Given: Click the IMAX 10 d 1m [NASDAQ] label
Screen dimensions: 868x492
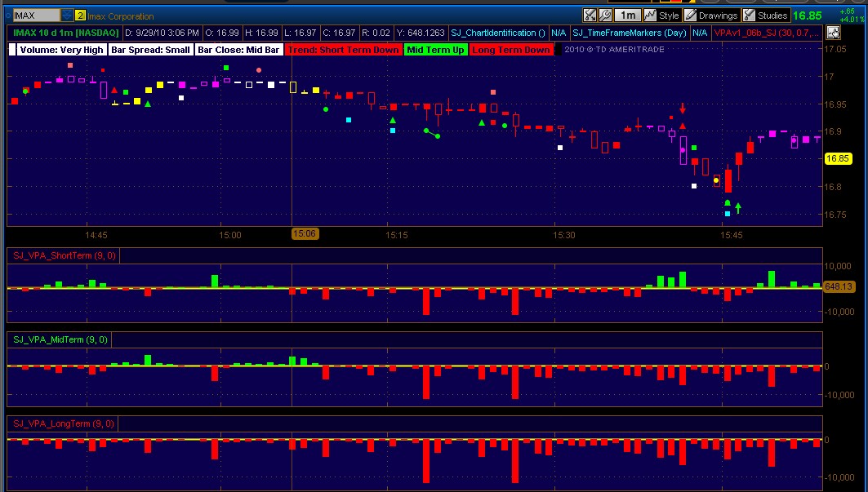Looking at the screenshot, I should 66,33.
